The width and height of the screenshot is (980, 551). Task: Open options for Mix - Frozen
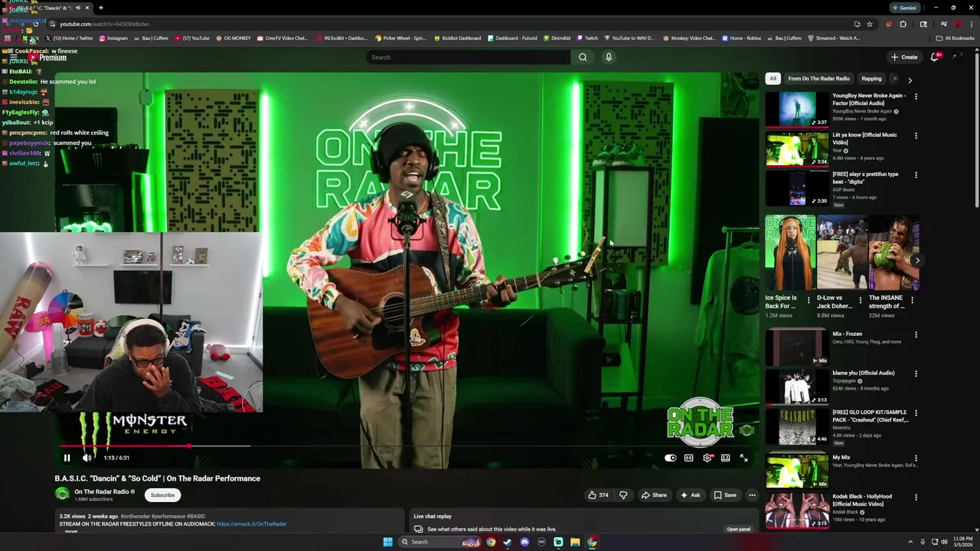click(916, 334)
